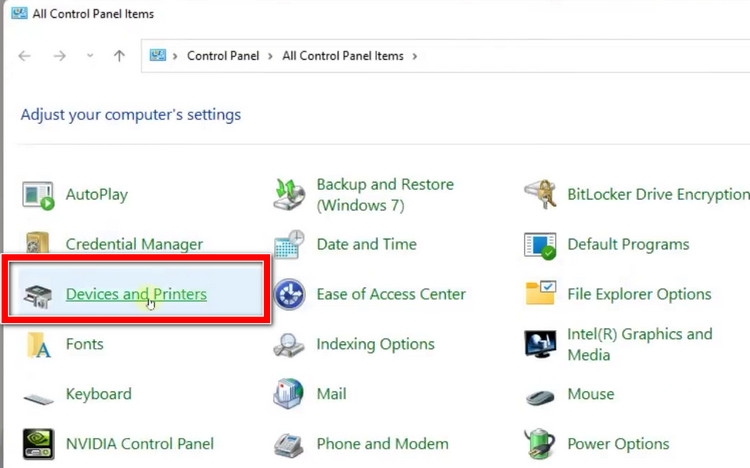Click the Fonts folder icon

click(x=38, y=345)
